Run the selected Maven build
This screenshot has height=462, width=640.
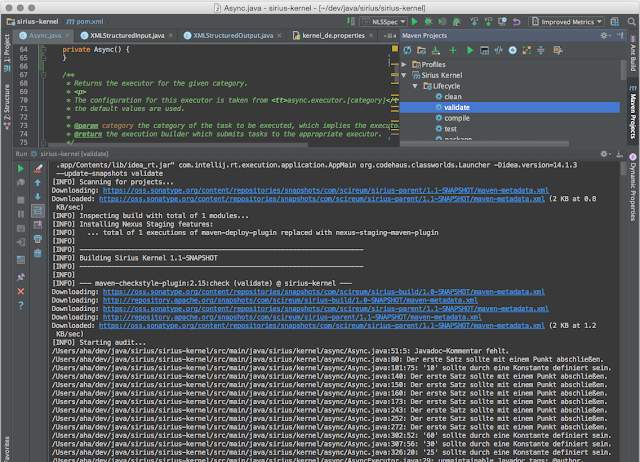point(472,49)
